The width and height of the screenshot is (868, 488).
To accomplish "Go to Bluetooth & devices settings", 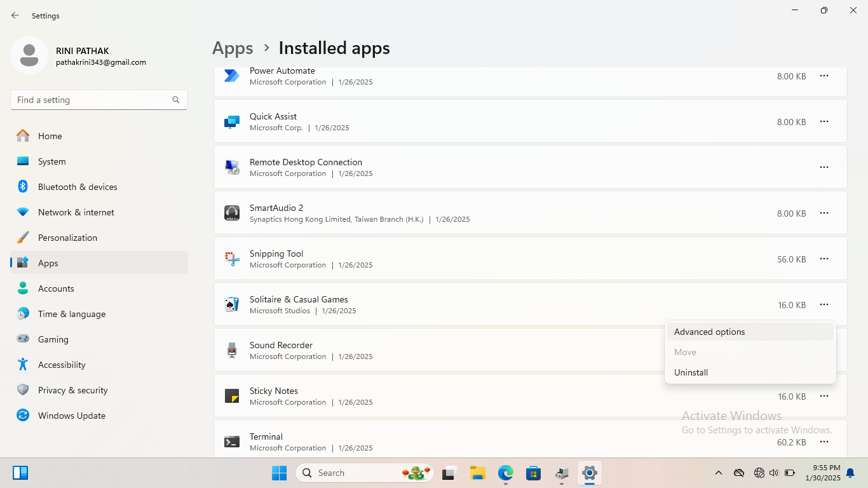I will click(x=78, y=187).
